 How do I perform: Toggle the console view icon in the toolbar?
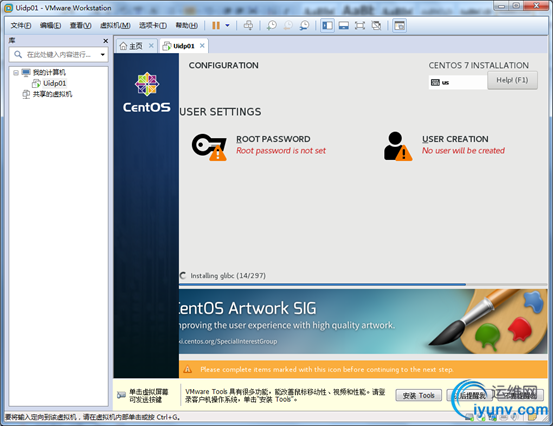pyautogui.click(x=400, y=25)
